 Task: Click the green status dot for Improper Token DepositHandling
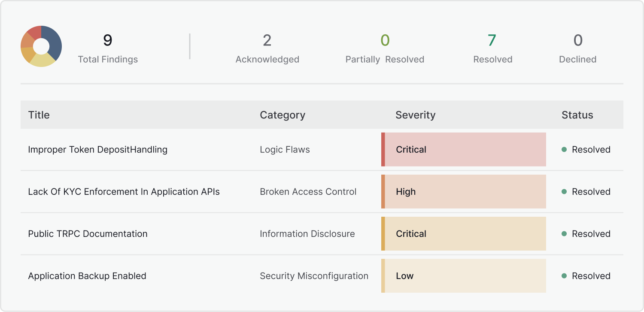[x=564, y=149]
